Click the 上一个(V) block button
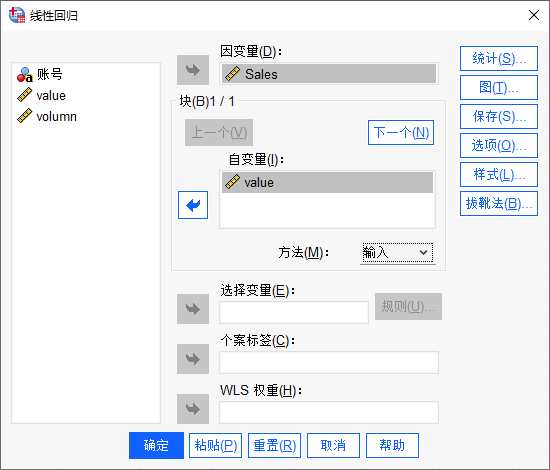The width and height of the screenshot is (550, 470). [219, 133]
